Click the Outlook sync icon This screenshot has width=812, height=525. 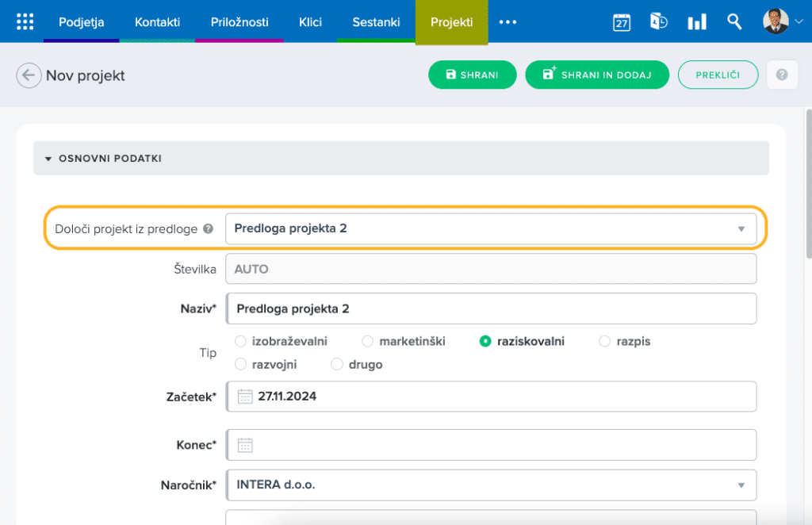point(658,21)
